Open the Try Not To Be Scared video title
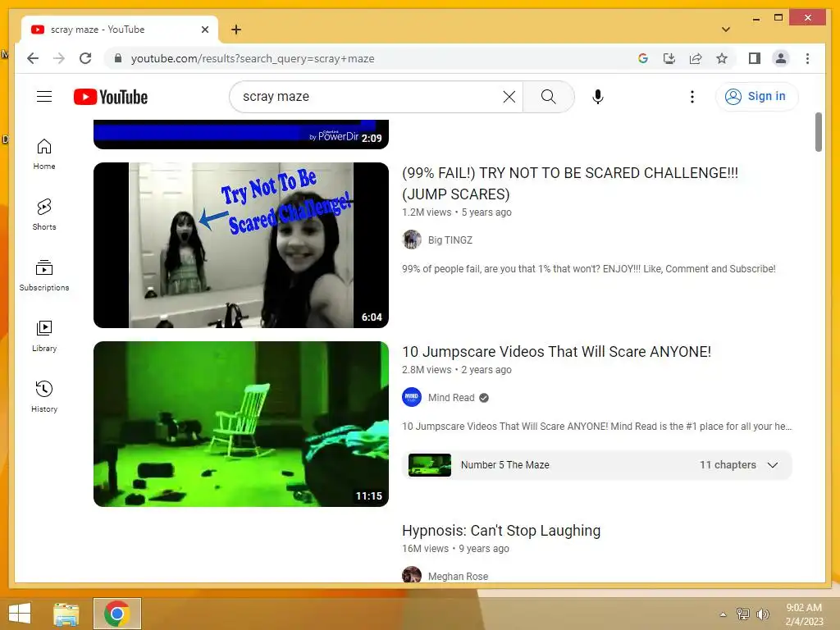 click(x=570, y=183)
